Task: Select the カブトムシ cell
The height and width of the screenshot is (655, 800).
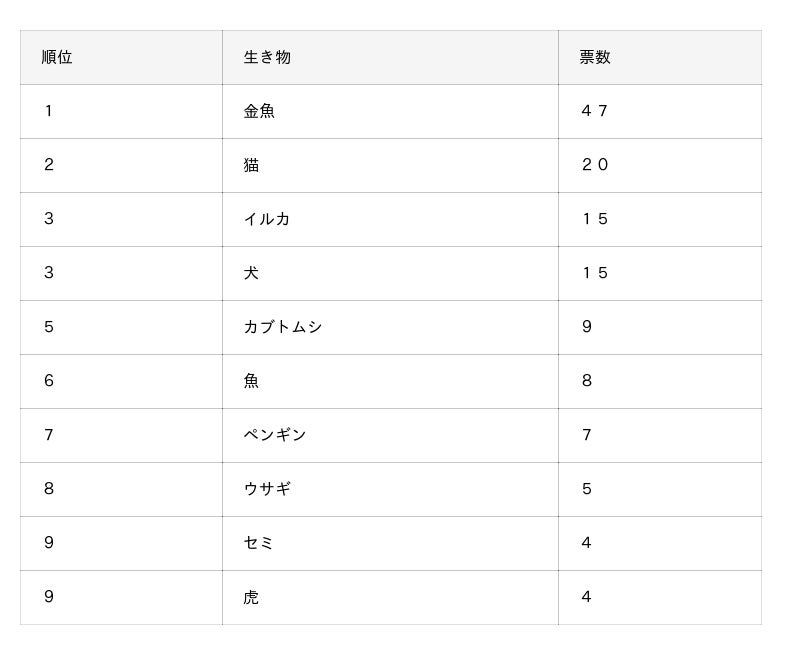Action: pos(283,327)
